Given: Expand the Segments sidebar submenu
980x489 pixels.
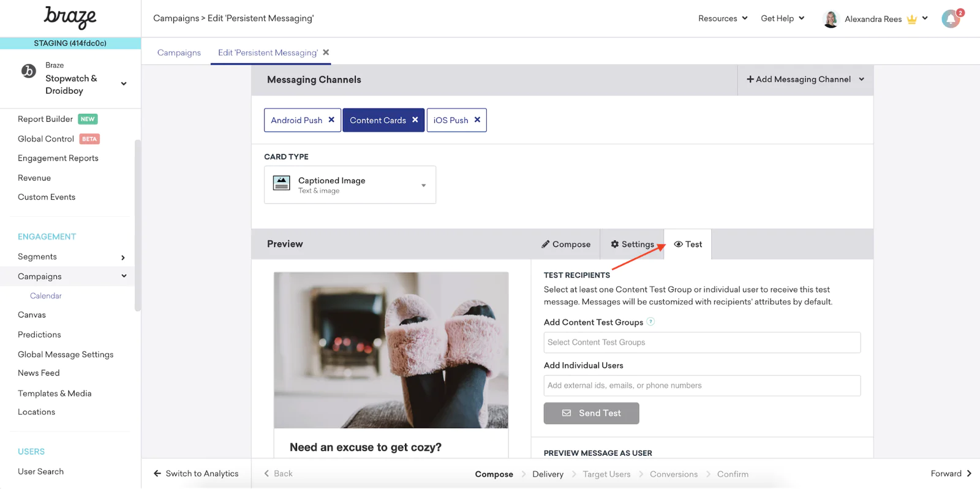Looking at the screenshot, I should click(x=123, y=257).
